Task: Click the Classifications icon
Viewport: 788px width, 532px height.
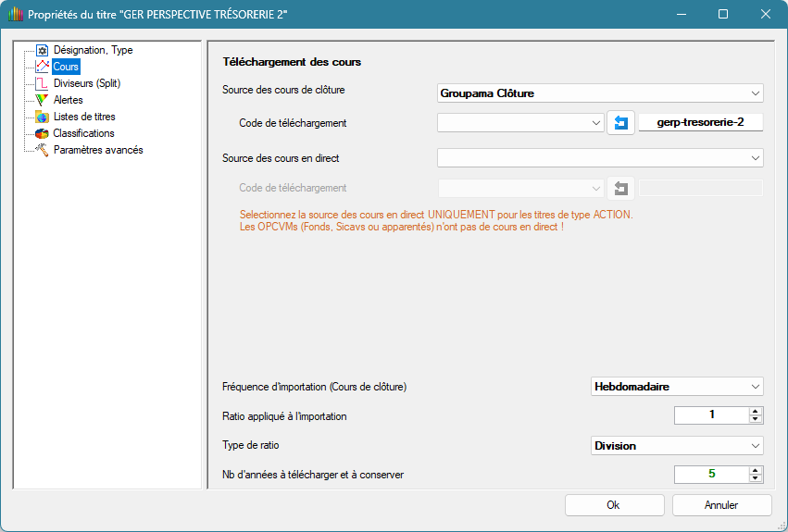Action: [x=42, y=133]
